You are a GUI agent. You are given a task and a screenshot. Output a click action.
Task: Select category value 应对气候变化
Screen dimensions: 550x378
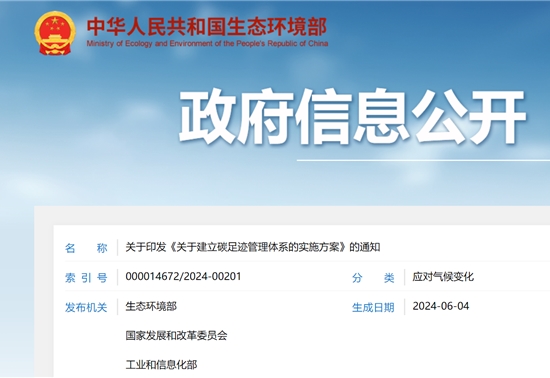(x=443, y=277)
